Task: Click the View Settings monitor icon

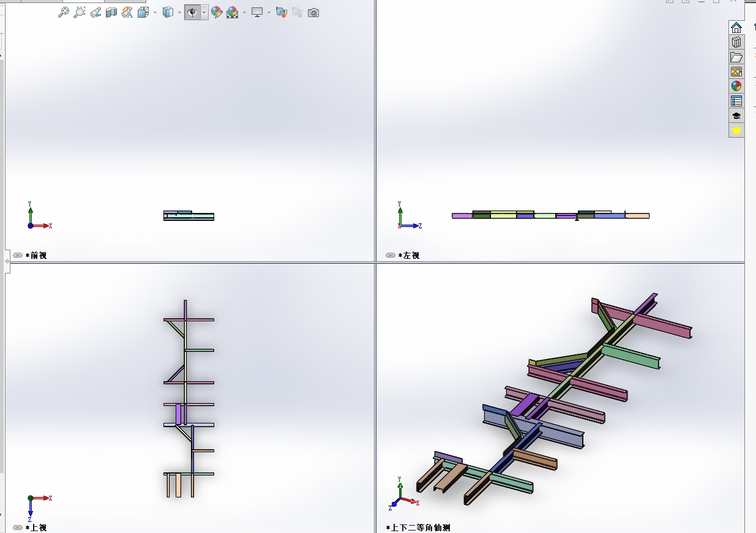Action: (257, 12)
